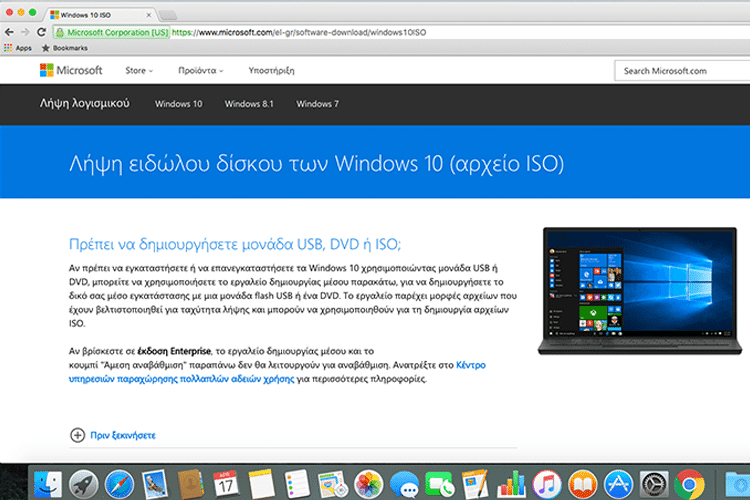This screenshot has width=750, height=500.
Task: Click the heading Πρέπει να δημιουργήσετε μονάδα USB
Action: [x=235, y=244]
